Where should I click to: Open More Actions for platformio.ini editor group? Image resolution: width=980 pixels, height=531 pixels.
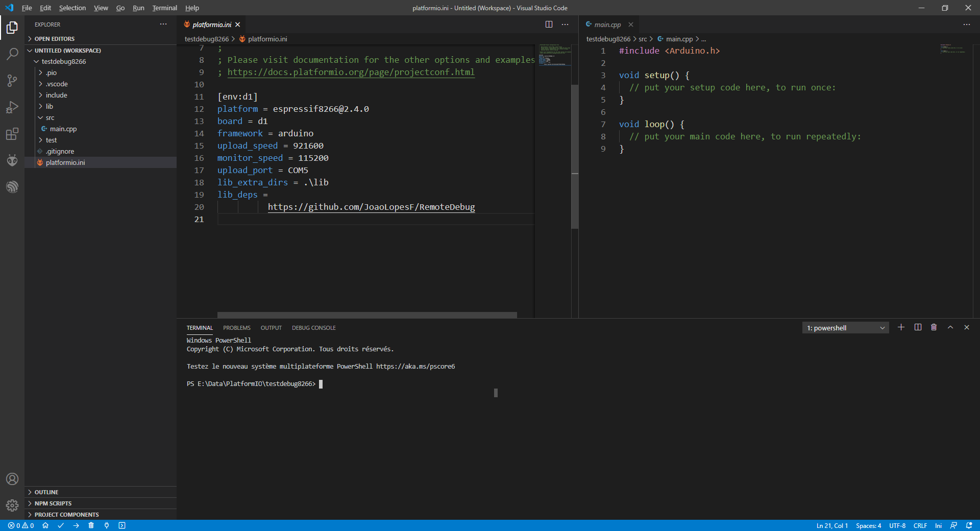coord(565,25)
